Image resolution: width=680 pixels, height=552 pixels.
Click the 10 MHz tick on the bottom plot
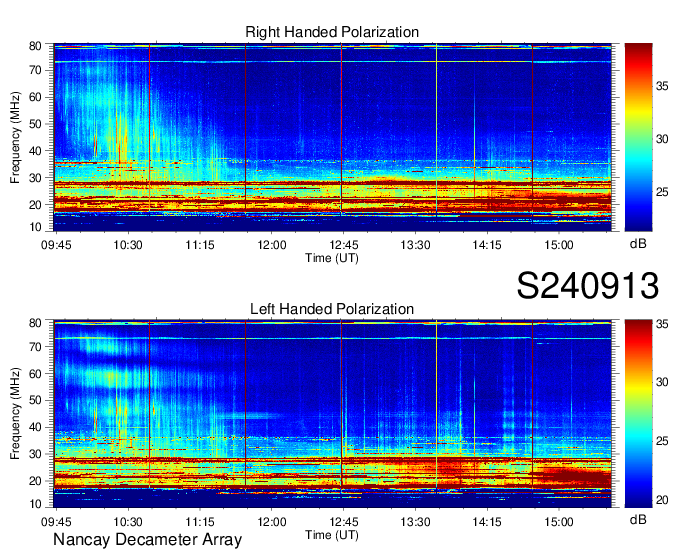click(35, 504)
